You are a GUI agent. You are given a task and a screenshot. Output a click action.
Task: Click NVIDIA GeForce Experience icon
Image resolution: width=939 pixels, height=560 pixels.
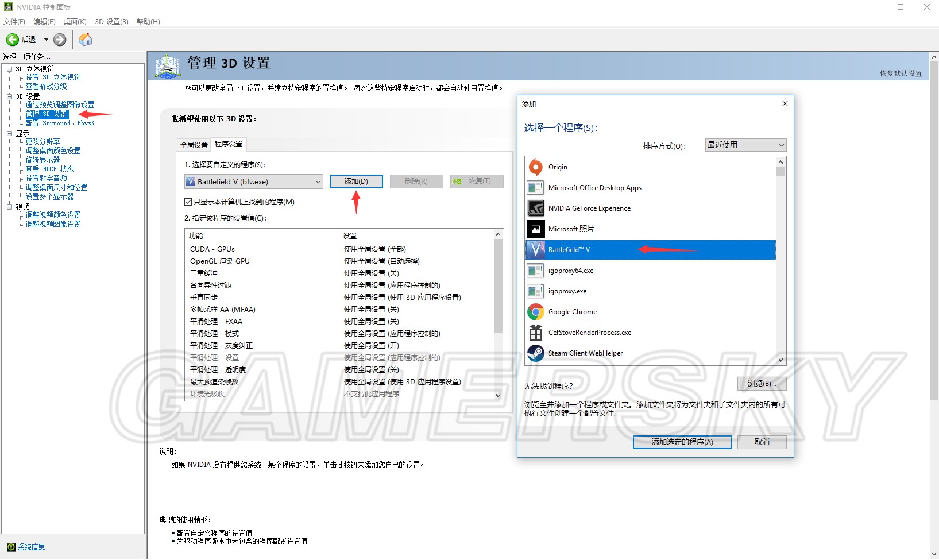point(535,208)
